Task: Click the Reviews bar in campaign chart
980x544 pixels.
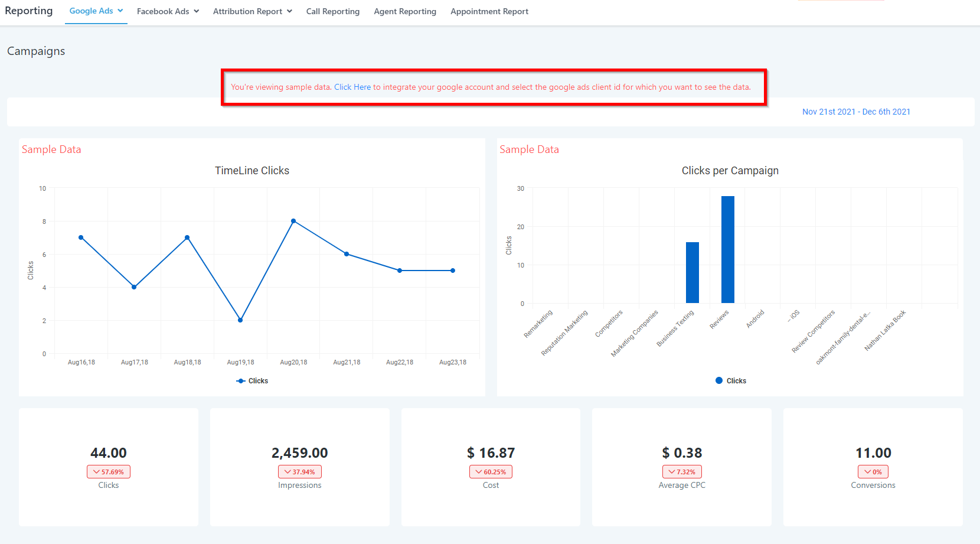Action: (727, 249)
